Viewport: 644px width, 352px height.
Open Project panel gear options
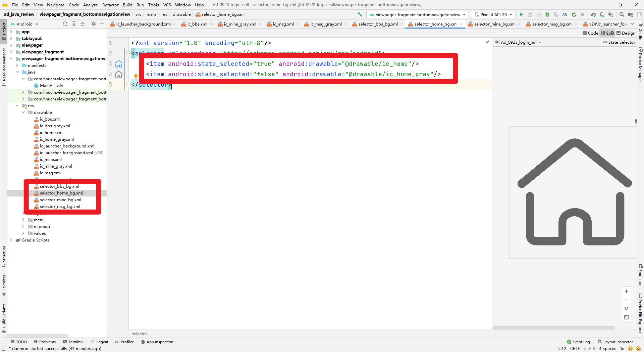[x=94, y=24]
